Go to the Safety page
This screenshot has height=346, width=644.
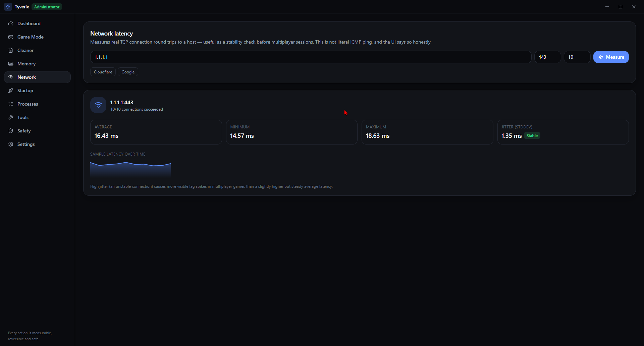pos(37,131)
